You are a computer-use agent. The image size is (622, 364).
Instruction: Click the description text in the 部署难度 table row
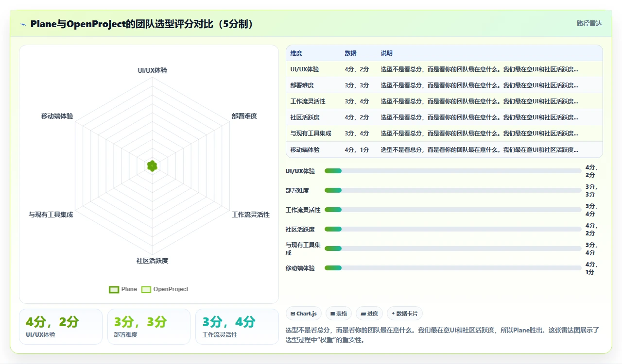click(480, 85)
